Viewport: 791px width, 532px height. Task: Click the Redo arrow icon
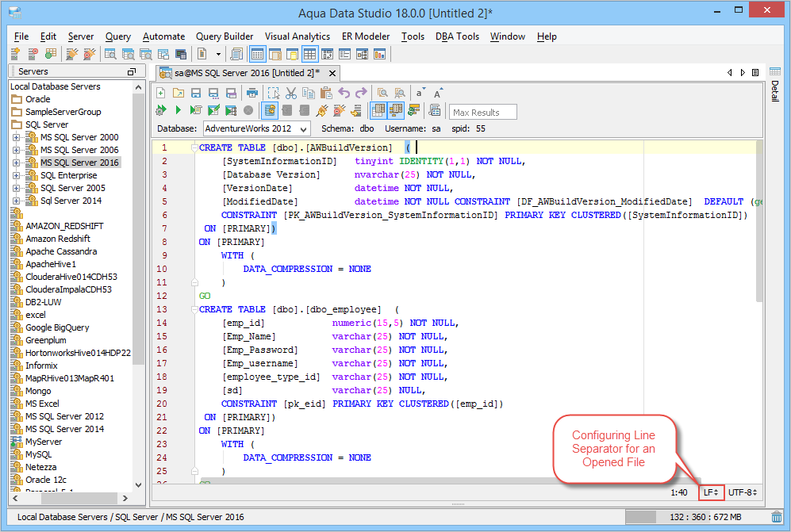362,93
